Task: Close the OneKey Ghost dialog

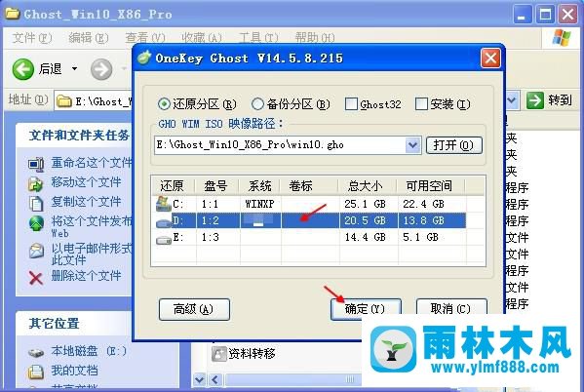Action: pos(490,59)
